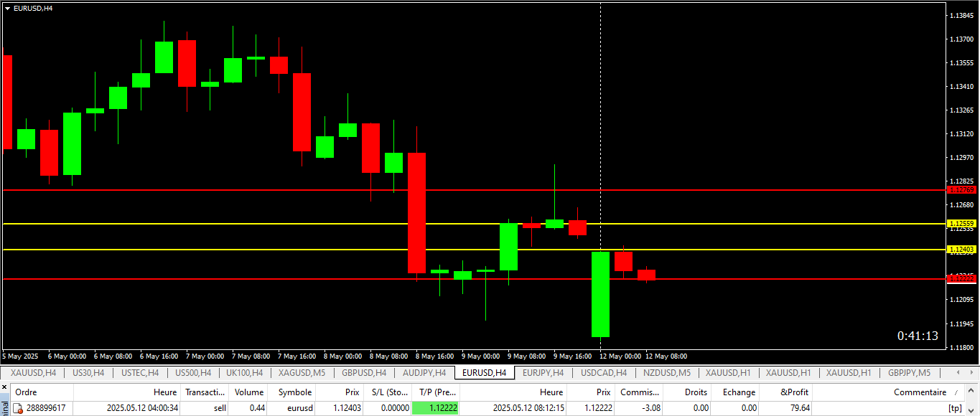Click the 9 May 08:00 time label
Image resolution: width=980 pixels, height=416 pixels.
528,356
